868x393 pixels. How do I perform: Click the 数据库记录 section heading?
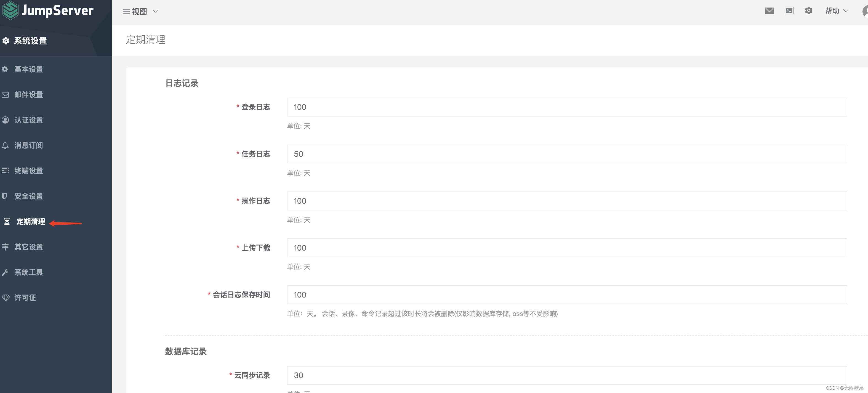click(186, 352)
